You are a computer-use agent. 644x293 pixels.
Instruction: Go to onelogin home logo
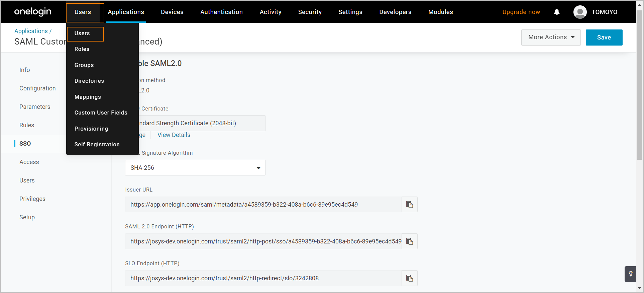coord(33,12)
